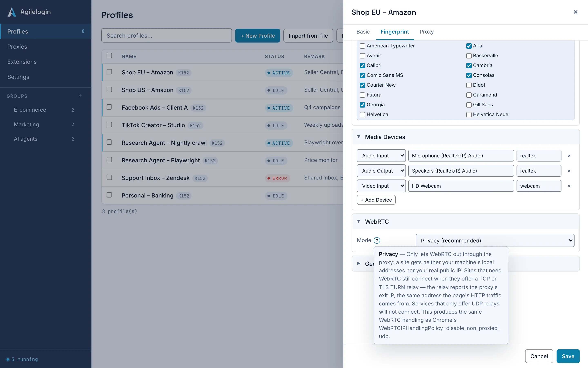588x368 pixels.
Task: Check the American Typewriter font
Action: (x=362, y=46)
